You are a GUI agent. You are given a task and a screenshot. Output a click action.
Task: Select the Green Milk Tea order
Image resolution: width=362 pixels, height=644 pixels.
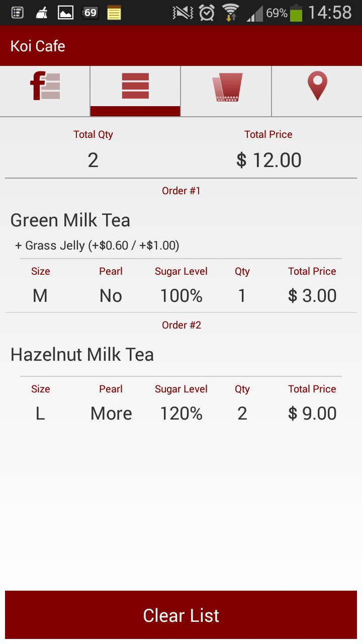(70, 220)
